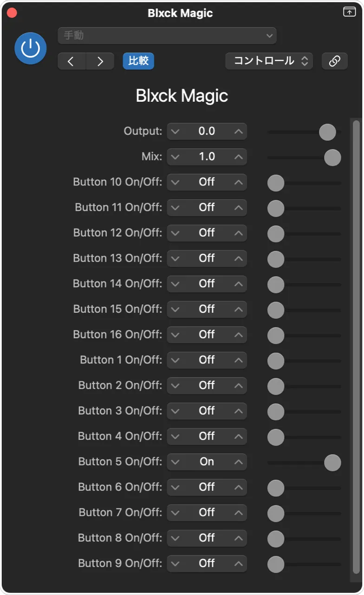364x595 pixels.
Task: Open the 手動 preset dropdown
Action: click(167, 35)
